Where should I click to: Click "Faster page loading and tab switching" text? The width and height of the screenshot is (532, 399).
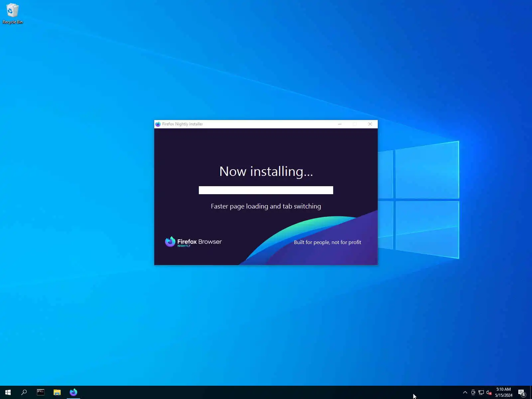point(266,206)
